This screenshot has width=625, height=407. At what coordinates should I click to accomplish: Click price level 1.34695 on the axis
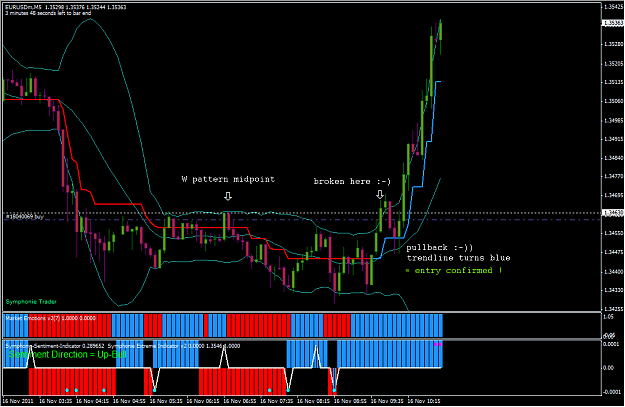(x=613, y=195)
